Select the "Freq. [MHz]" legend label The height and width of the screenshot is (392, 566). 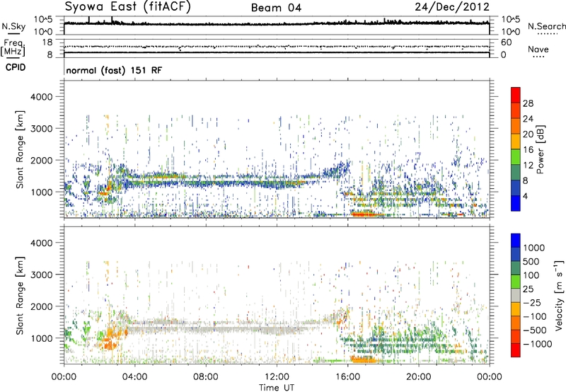coord(13,47)
